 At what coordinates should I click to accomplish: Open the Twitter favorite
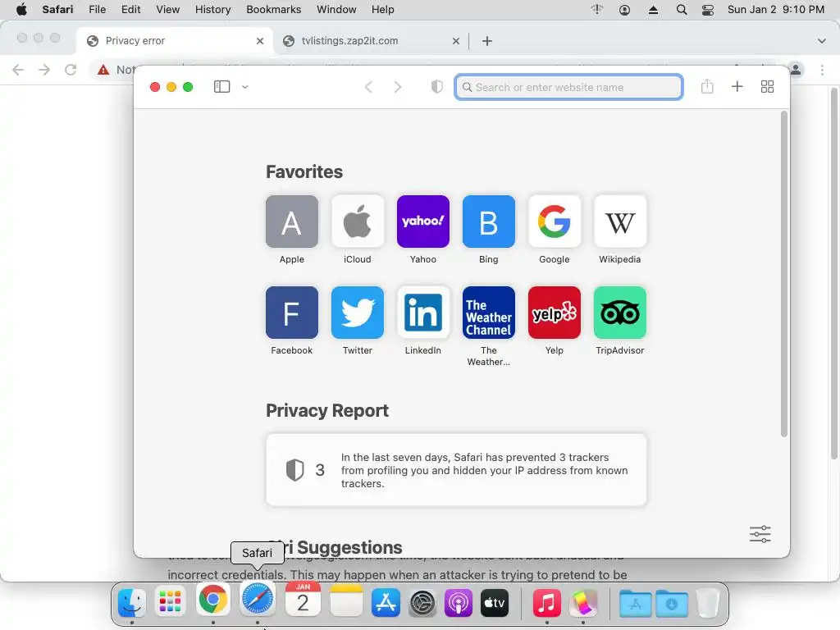point(358,313)
